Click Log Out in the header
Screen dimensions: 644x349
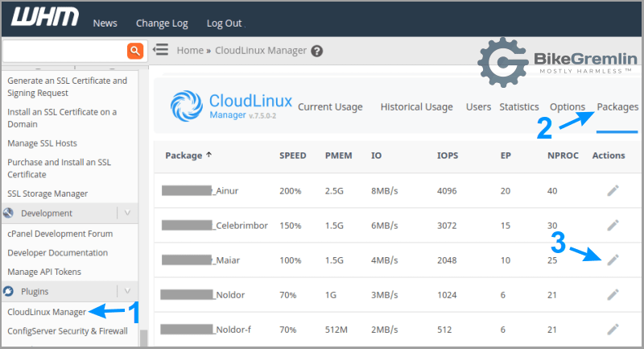[225, 23]
